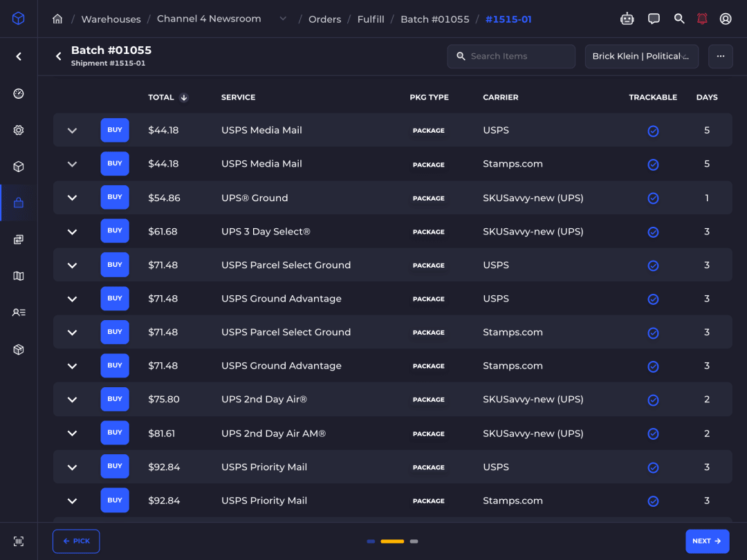Go to the NEXT step

707,541
